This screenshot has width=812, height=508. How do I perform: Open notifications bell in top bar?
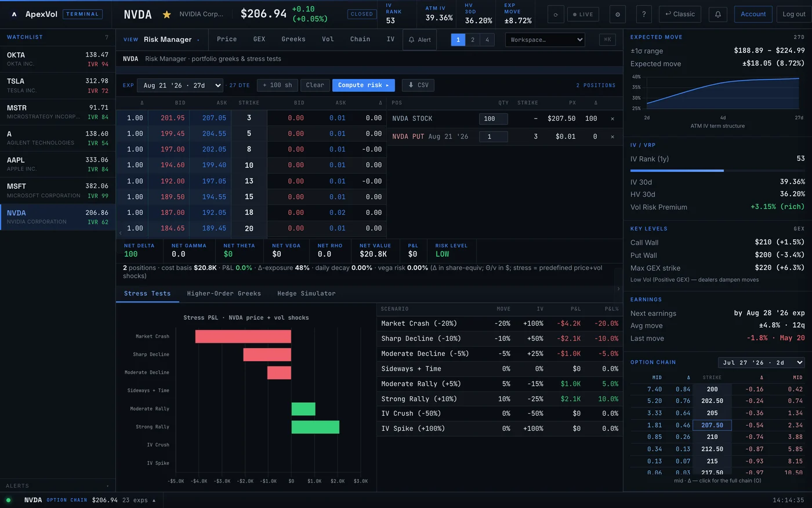tap(718, 15)
